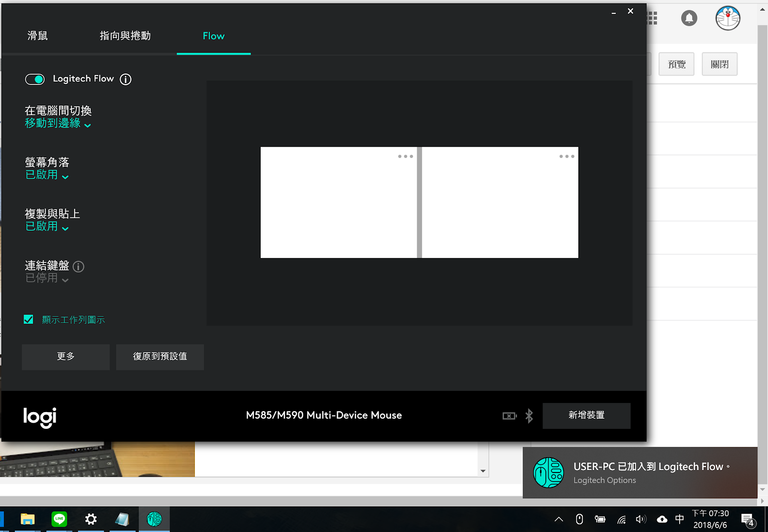Open three-dot menu on left computer screen
Viewport: 768px width, 532px height.
click(x=406, y=156)
